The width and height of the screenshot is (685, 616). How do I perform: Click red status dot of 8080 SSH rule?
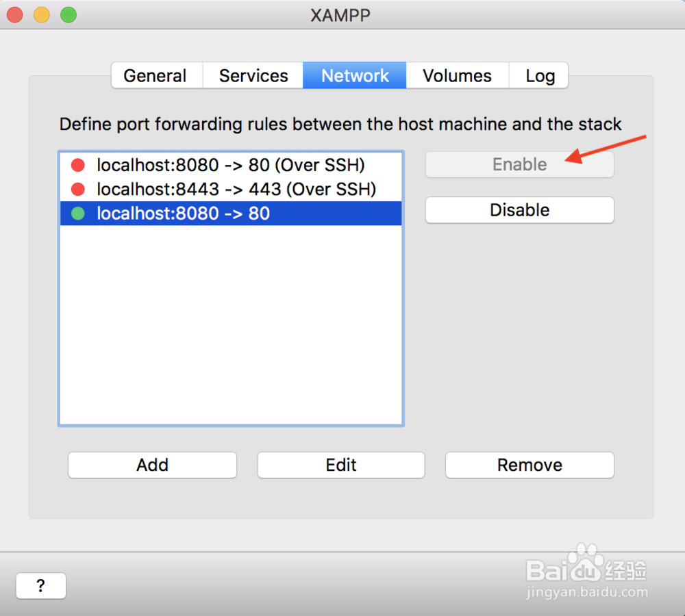pos(78,165)
